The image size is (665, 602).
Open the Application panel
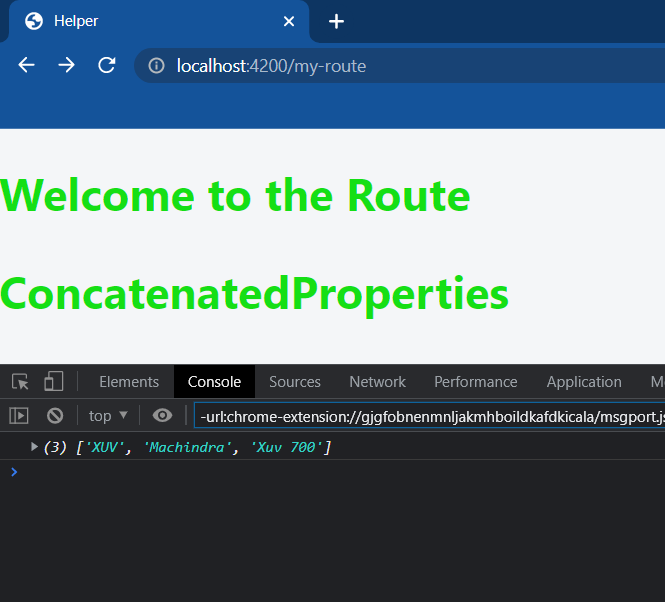[584, 382]
